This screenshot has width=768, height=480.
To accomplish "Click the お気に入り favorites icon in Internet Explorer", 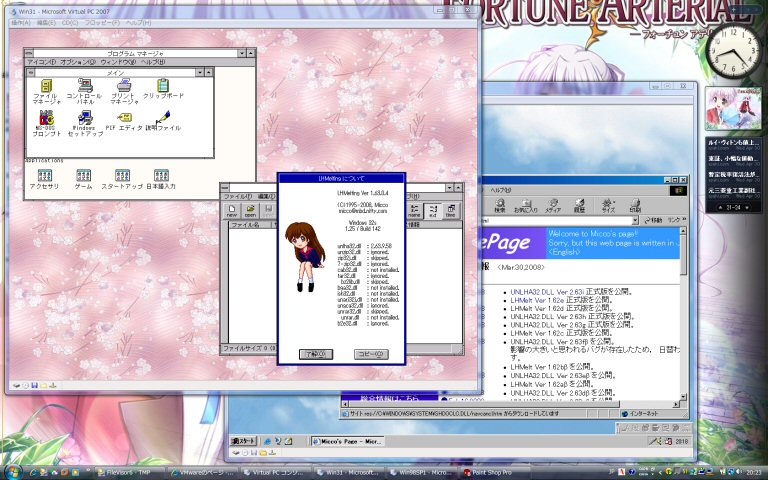I will coord(526,206).
